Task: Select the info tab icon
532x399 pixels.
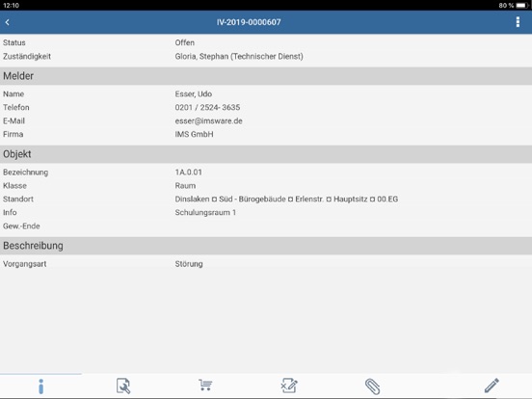Action: point(41,386)
